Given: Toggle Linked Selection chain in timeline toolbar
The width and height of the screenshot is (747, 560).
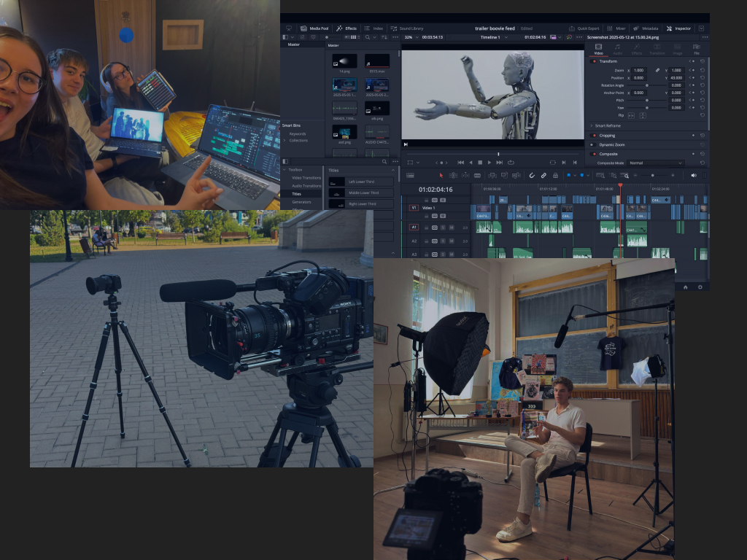Looking at the screenshot, I should (x=543, y=176).
